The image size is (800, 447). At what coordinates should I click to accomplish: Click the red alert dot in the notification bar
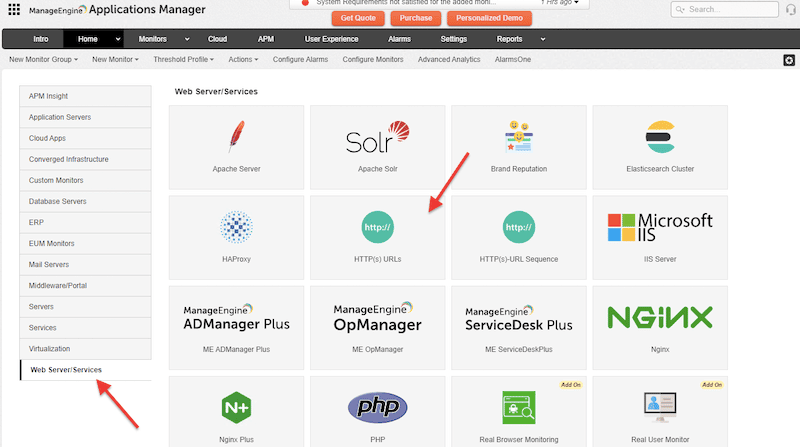(305, 3)
